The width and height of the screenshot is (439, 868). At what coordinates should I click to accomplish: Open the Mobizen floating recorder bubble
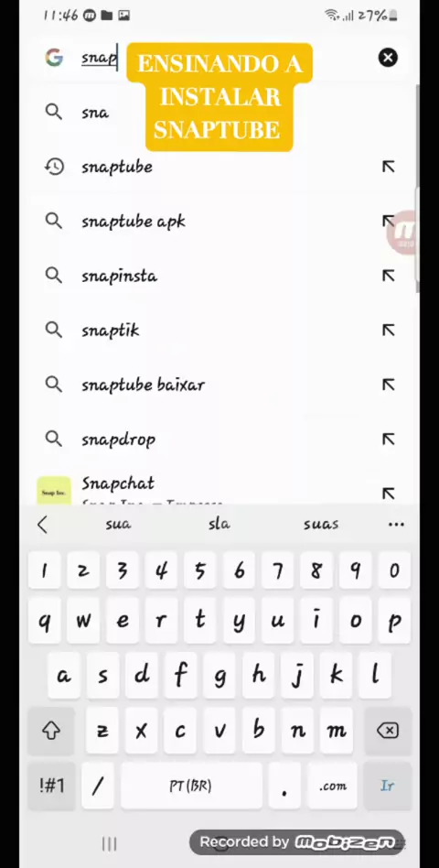coord(405,233)
